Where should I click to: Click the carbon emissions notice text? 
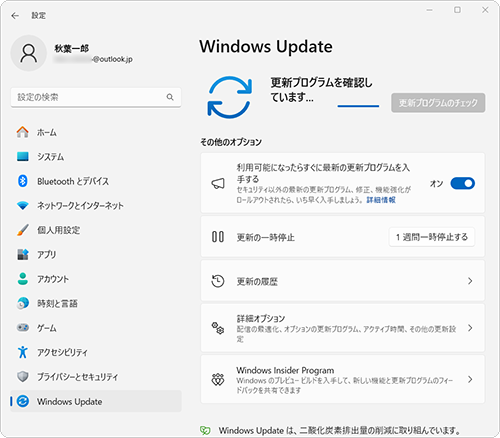pos(339,431)
